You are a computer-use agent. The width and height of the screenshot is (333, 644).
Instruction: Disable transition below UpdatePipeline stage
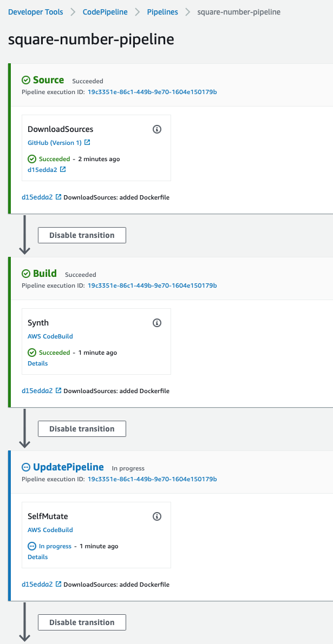pyautogui.click(x=82, y=622)
